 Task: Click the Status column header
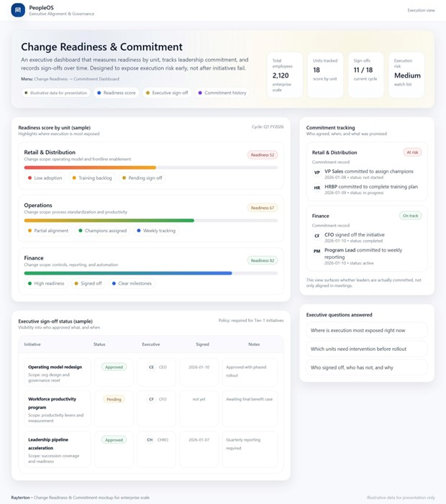click(99, 344)
